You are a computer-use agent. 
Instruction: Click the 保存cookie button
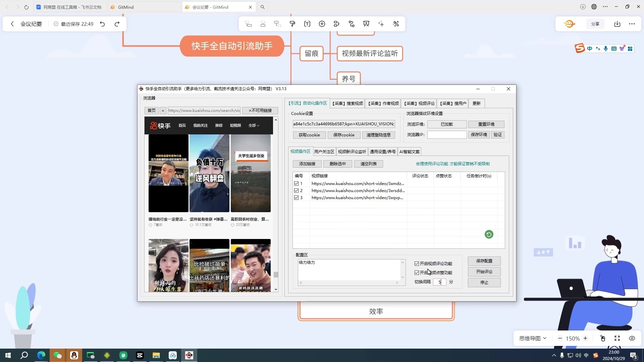(344, 135)
